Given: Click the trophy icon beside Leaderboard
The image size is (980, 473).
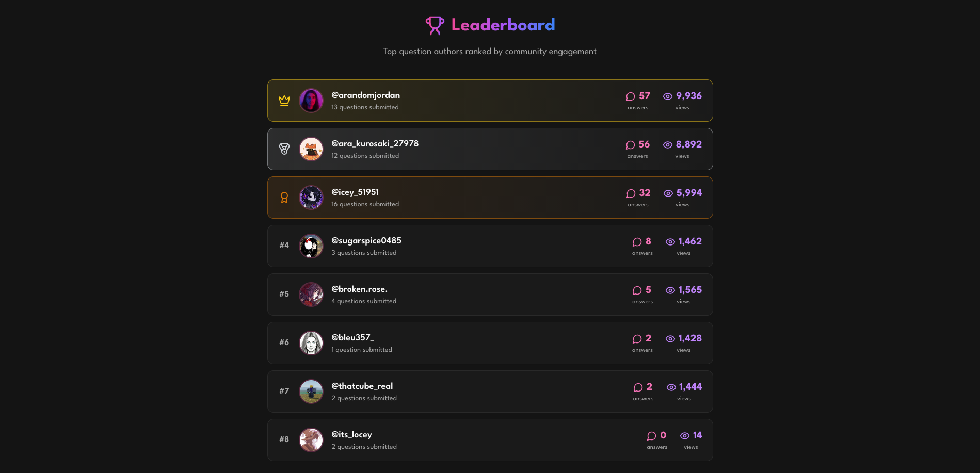Looking at the screenshot, I should coord(435,25).
